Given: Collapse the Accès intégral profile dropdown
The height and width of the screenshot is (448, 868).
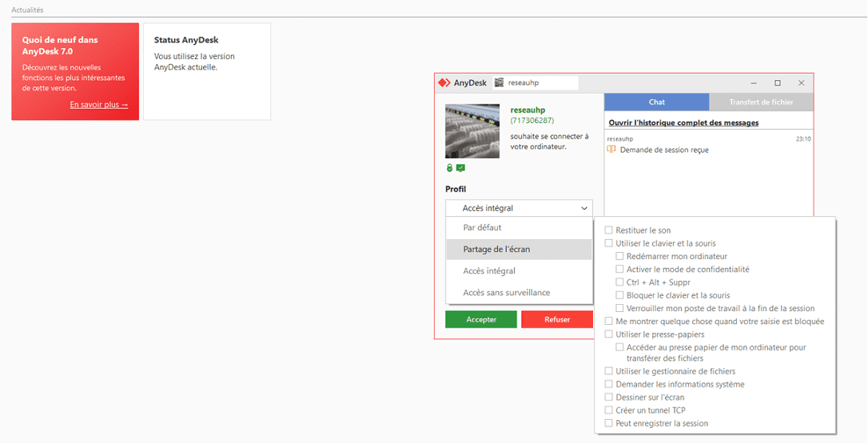Looking at the screenshot, I should [x=519, y=208].
